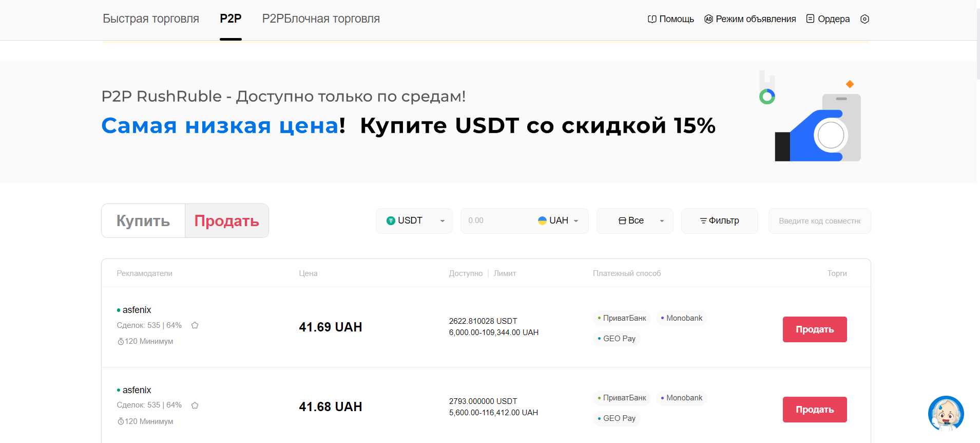This screenshot has height=443, width=980.
Task: Click the amount input field showing 0.00
Action: tap(495, 221)
